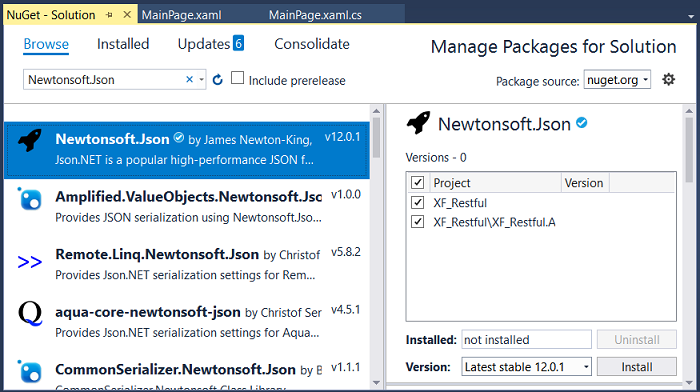Click the package list scrollbar down arrow
Image resolution: width=700 pixels, height=392 pixels.
(x=376, y=383)
